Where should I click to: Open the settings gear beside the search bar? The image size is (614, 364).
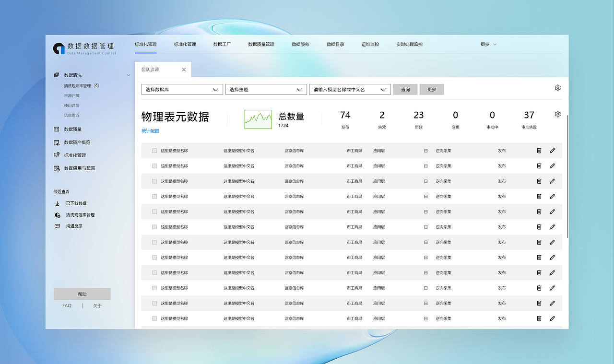pos(557,88)
